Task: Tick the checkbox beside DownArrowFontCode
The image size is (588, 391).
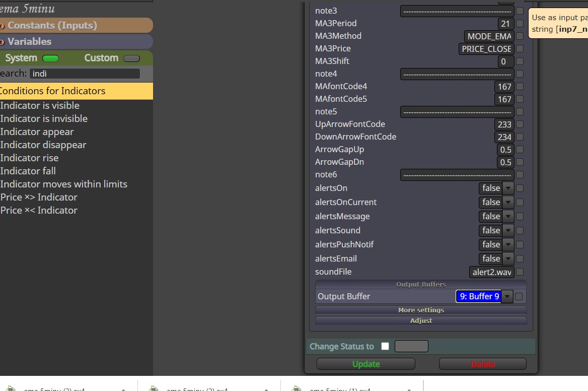Action: click(x=520, y=137)
